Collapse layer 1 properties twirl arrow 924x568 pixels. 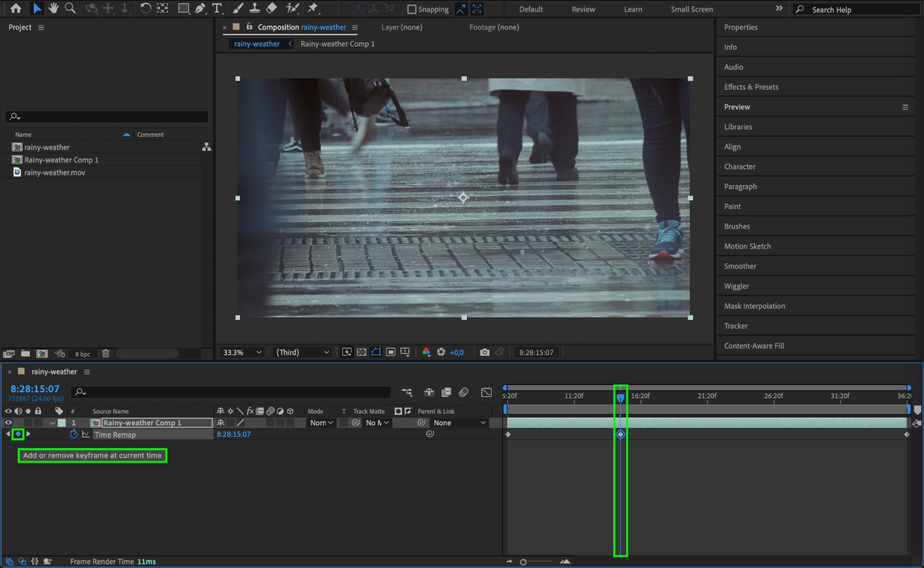(x=53, y=423)
